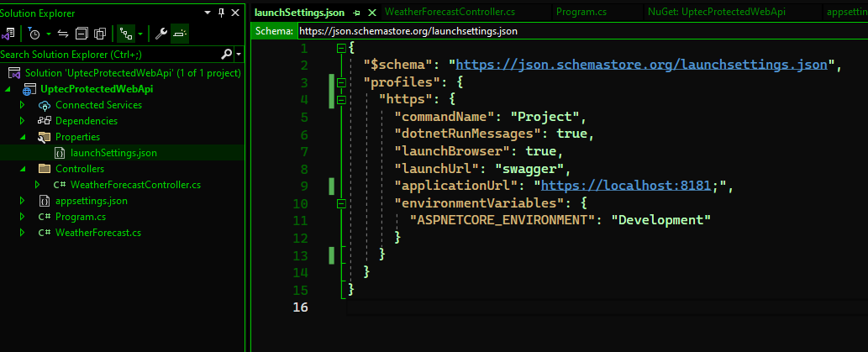The height and width of the screenshot is (352, 868).
Task: Toggle Show All Files button
Action: [99, 34]
